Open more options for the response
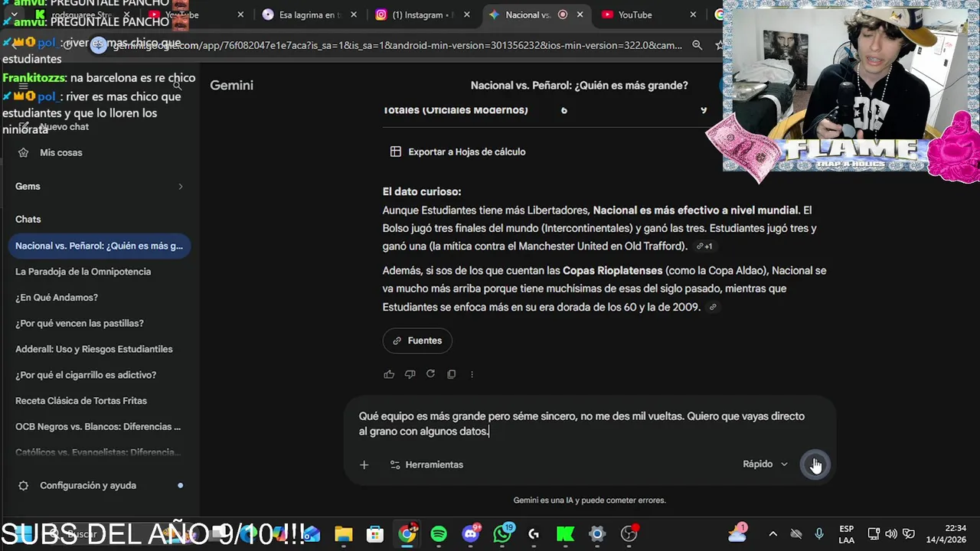The image size is (980, 551). pos(472,374)
